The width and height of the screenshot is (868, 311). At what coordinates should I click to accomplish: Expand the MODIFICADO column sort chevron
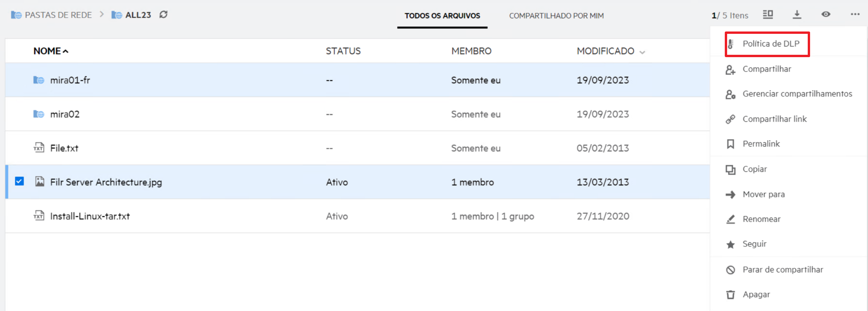[642, 52]
